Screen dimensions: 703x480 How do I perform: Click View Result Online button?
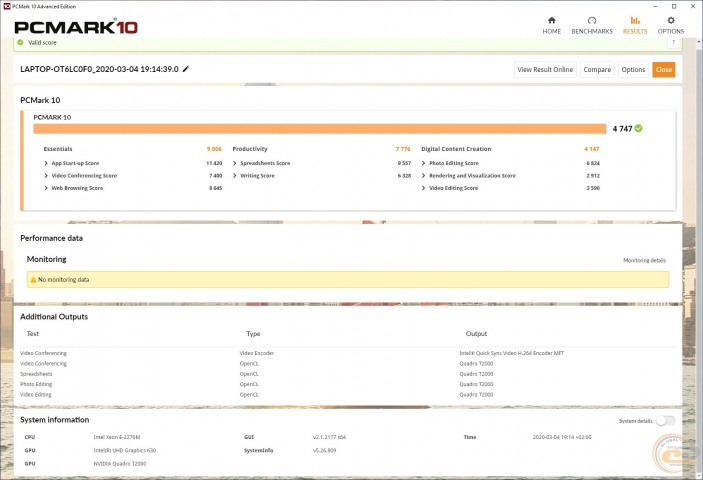[545, 69]
